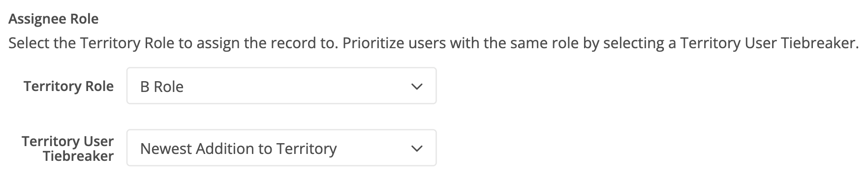Click the Territory Role label
Image resolution: width=868 pixels, height=181 pixels.
(x=68, y=86)
